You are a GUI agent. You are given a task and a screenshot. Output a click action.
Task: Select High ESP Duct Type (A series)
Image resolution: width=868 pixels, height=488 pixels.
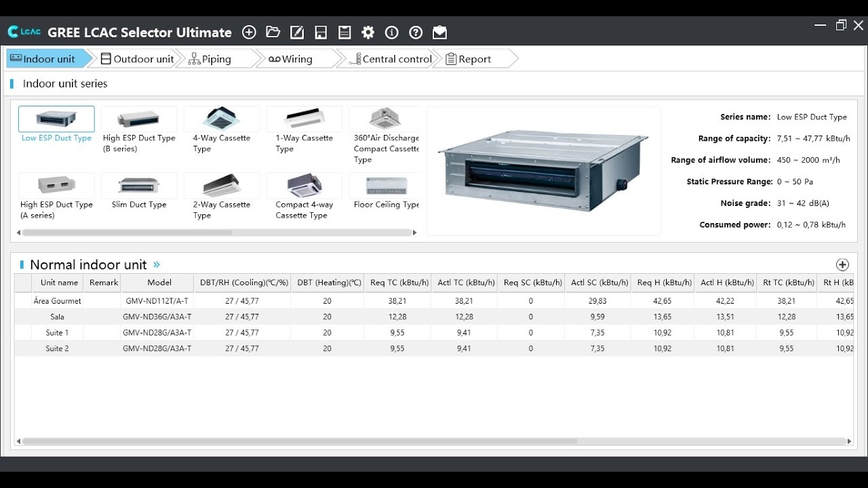pyautogui.click(x=56, y=197)
